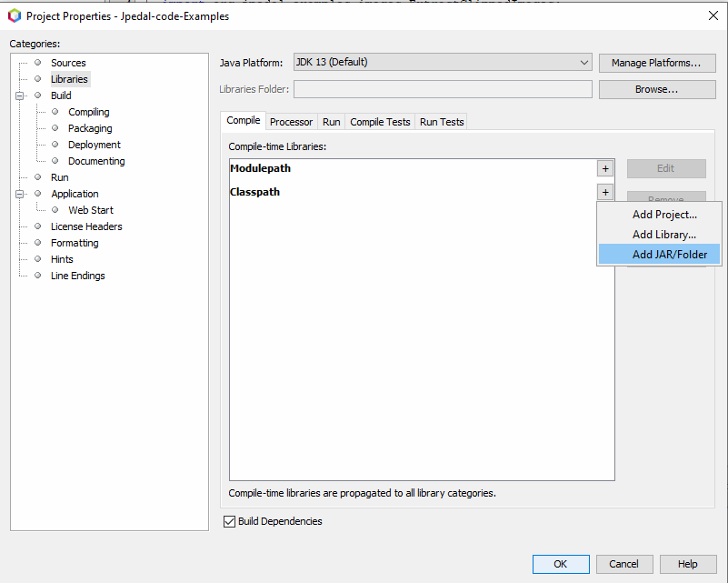Choose Add Project... from popup menu
Screen dimensions: 728x583
[x=663, y=215]
